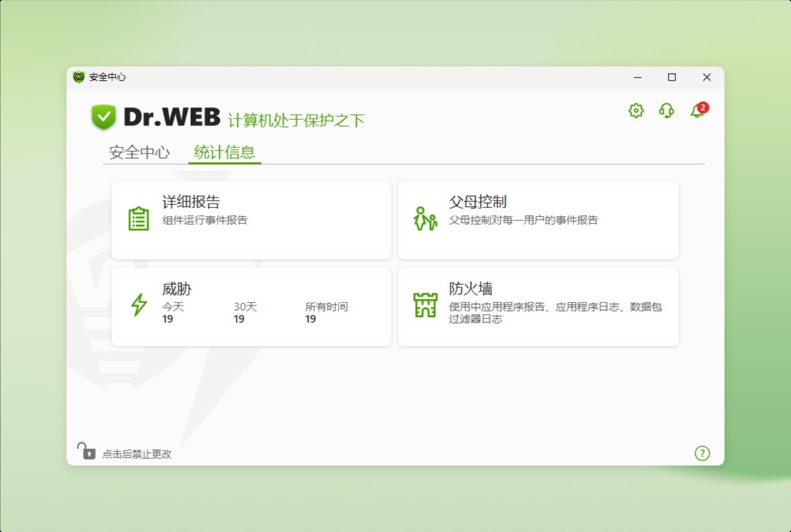Click the technical support headset icon
This screenshot has width=791, height=532.
tap(666, 111)
